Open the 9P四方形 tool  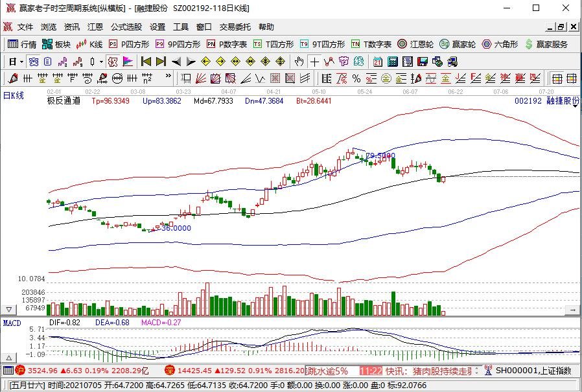178,44
